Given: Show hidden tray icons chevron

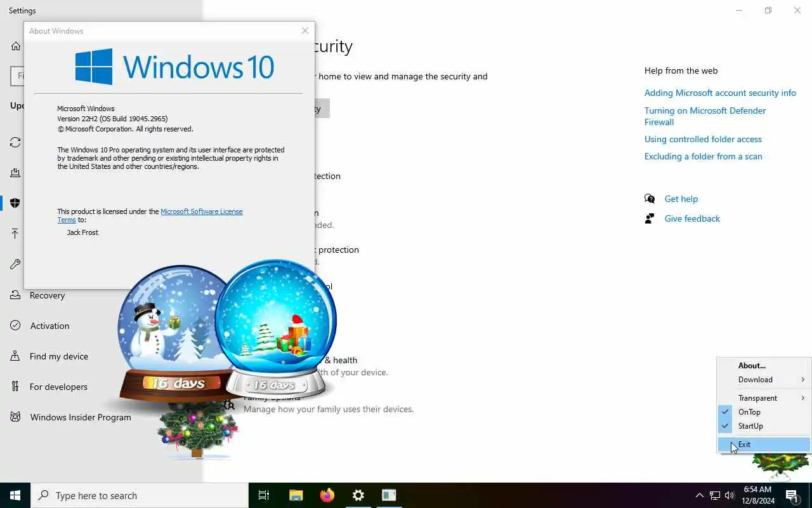Looking at the screenshot, I should click(699, 495).
